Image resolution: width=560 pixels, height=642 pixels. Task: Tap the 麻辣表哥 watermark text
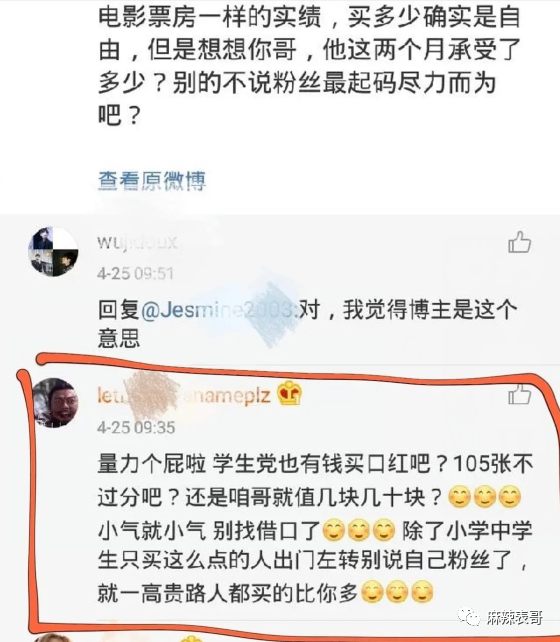click(515, 617)
